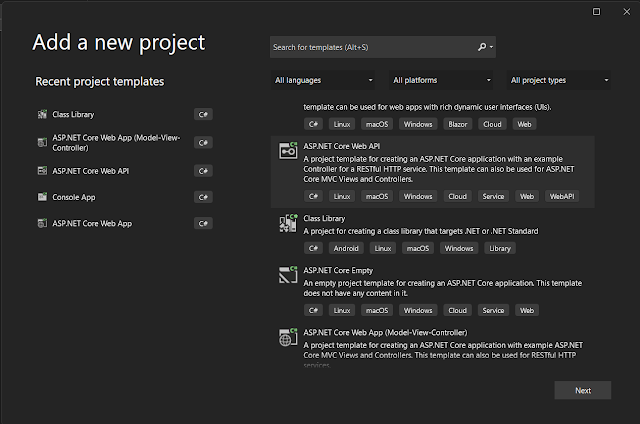Click the ASP.NET Core Web API template icon

pos(287,150)
